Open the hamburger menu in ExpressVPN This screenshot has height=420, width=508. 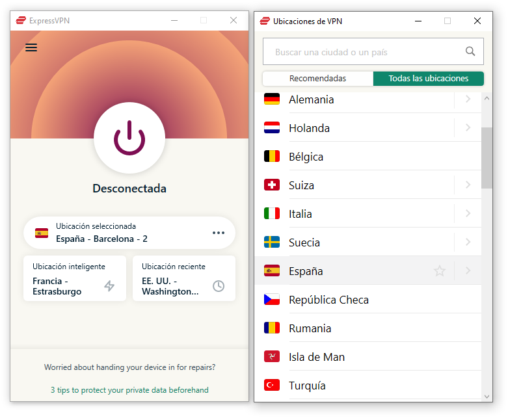pyautogui.click(x=31, y=47)
